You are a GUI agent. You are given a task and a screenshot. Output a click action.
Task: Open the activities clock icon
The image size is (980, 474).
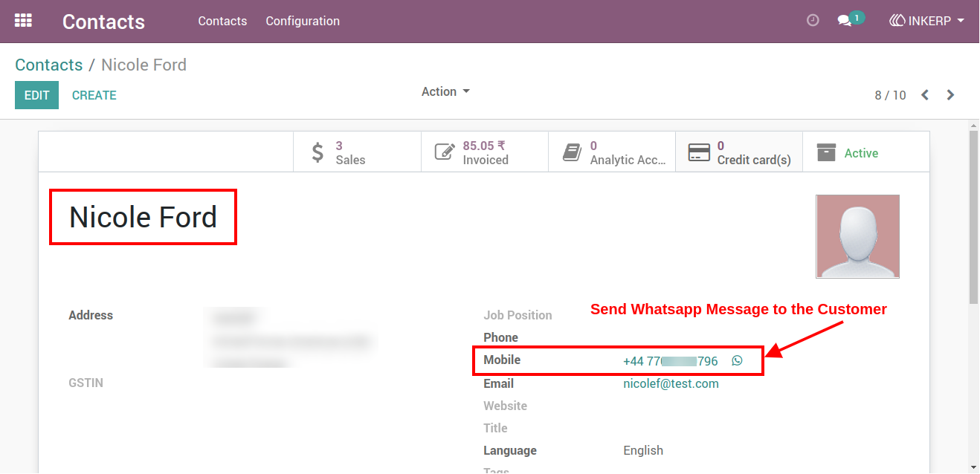813,21
